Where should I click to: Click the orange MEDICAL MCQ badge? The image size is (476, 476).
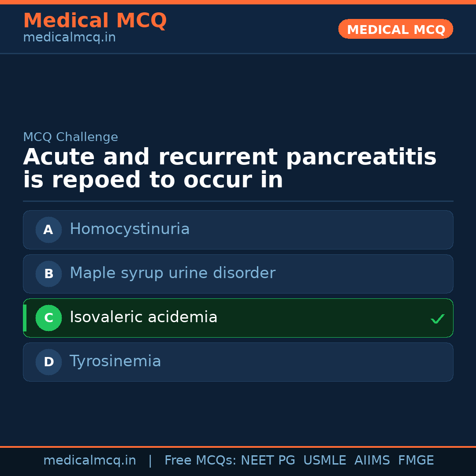click(395, 29)
